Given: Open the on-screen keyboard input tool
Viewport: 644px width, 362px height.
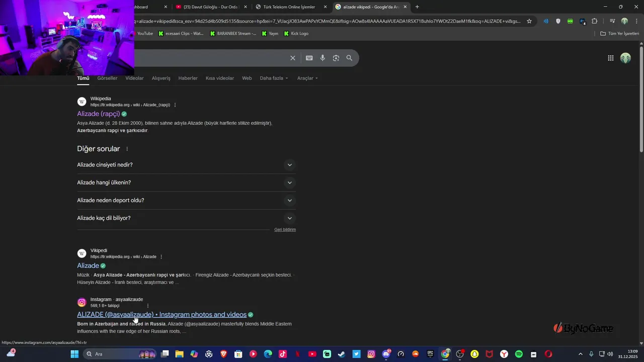Looking at the screenshot, I should [309, 58].
